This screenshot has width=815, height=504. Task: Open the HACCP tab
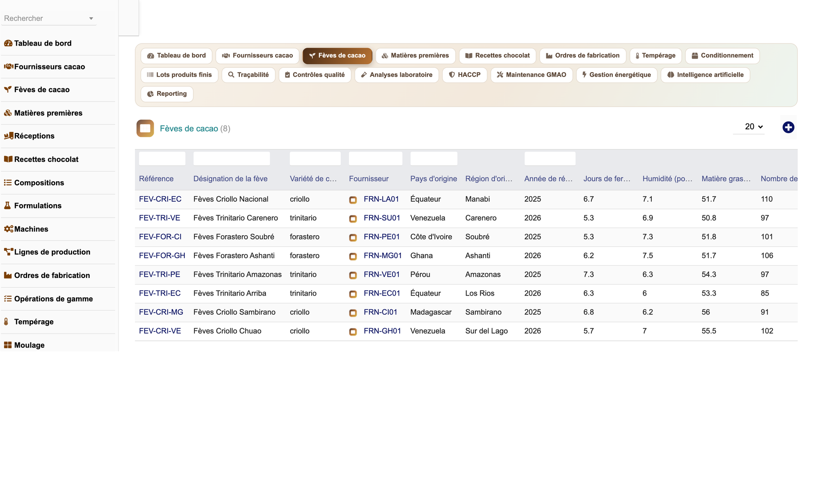[x=464, y=75]
